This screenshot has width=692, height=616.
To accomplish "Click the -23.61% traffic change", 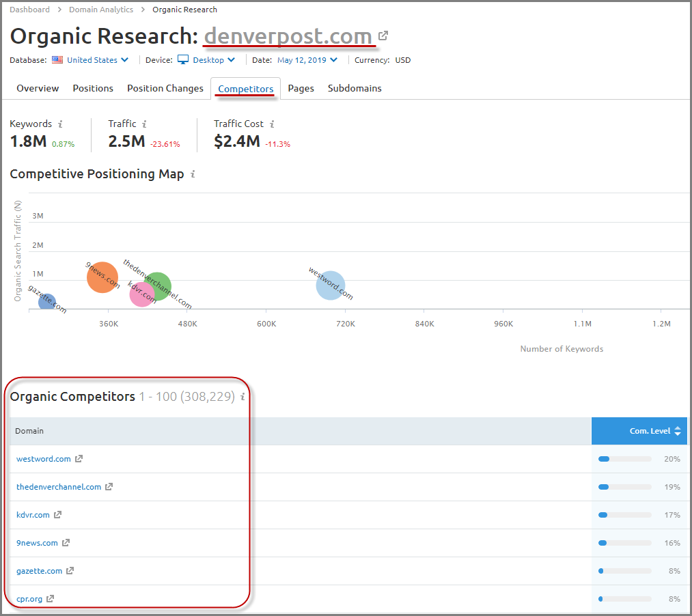I will coord(165,144).
